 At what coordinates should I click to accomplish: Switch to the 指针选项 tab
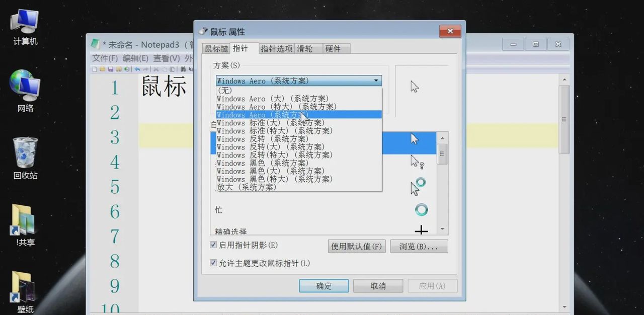click(277, 48)
